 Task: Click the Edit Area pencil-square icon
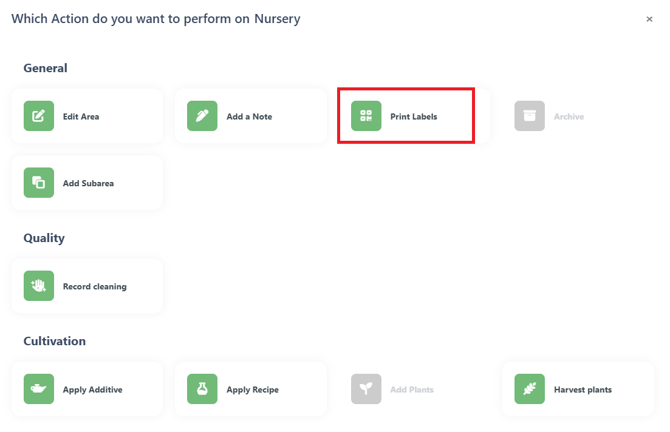coord(39,116)
